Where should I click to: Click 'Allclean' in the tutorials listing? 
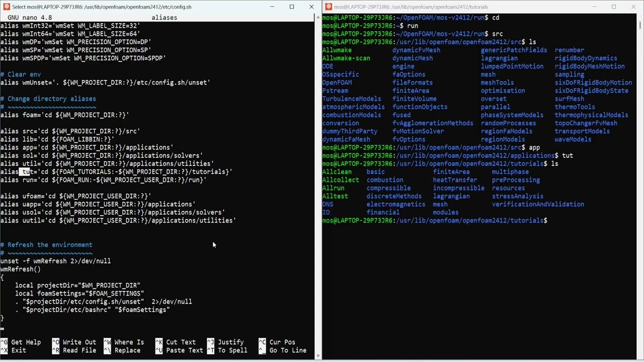tap(337, 171)
